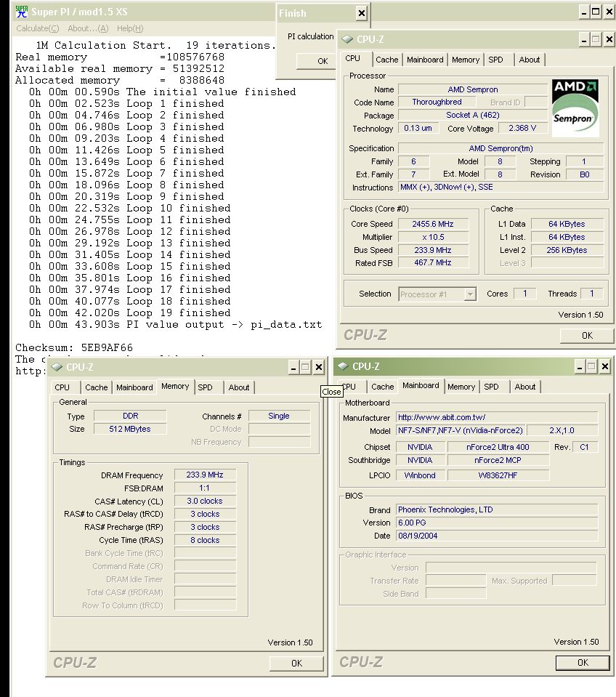Viewport: 616px width, 697px height.
Task: Select Cache tab in the Mainboard CPU-Z window
Action: click(382, 387)
